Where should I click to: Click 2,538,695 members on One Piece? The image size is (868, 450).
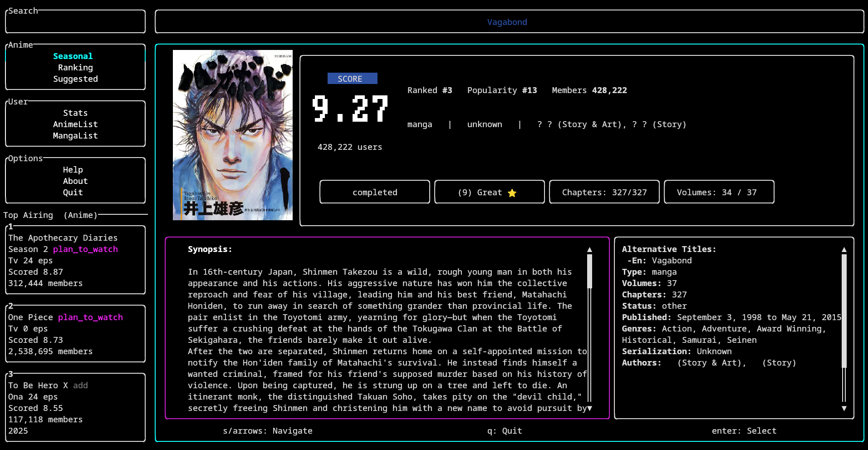pyautogui.click(x=50, y=351)
